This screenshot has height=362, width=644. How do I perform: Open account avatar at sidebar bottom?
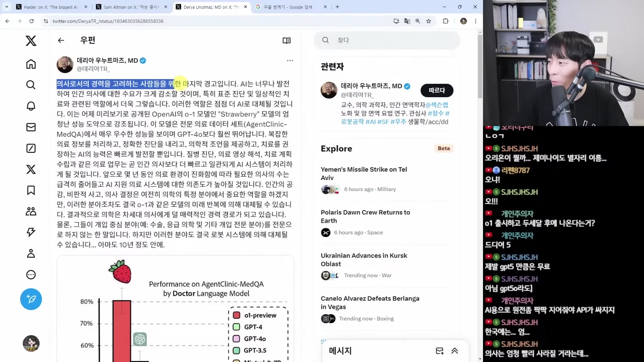pyautogui.click(x=31, y=343)
